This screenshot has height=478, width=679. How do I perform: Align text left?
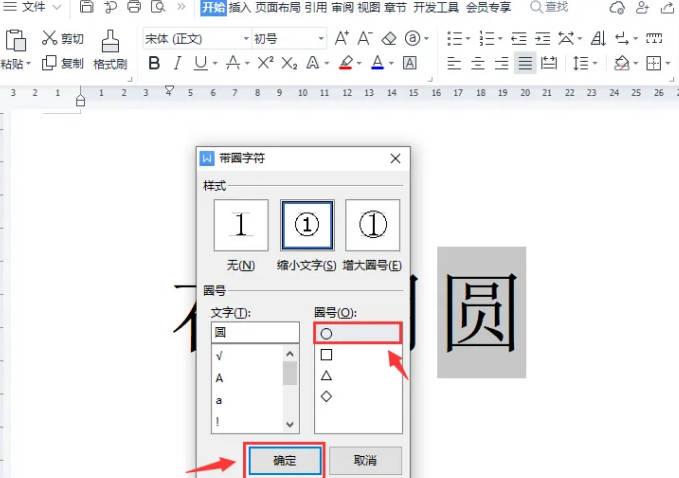(x=454, y=63)
